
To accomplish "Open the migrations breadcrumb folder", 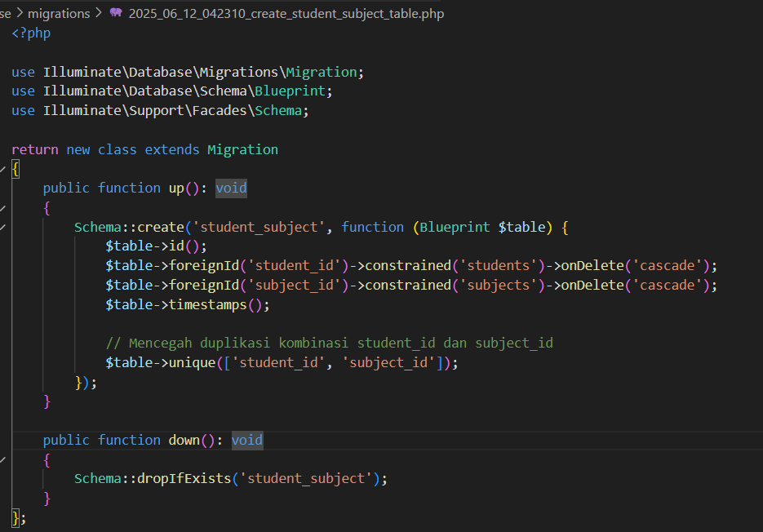I will (59, 14).
